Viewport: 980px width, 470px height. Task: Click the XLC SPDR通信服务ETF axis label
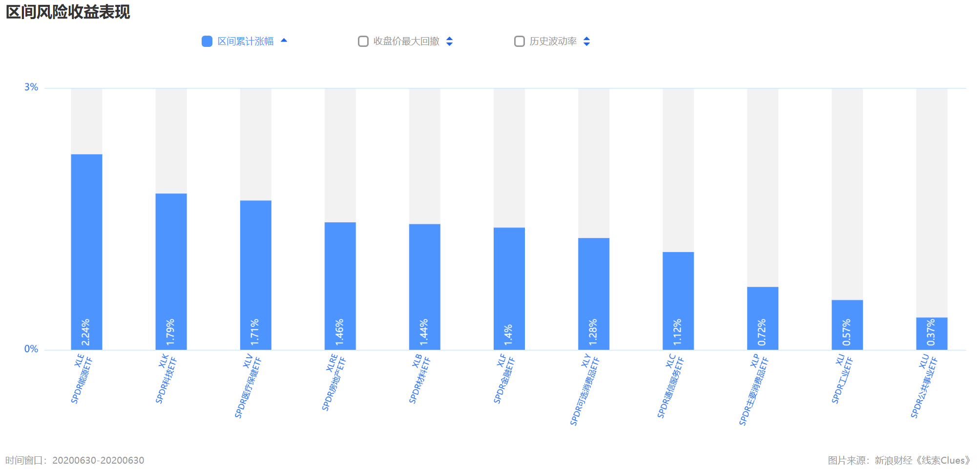point(671,385)
